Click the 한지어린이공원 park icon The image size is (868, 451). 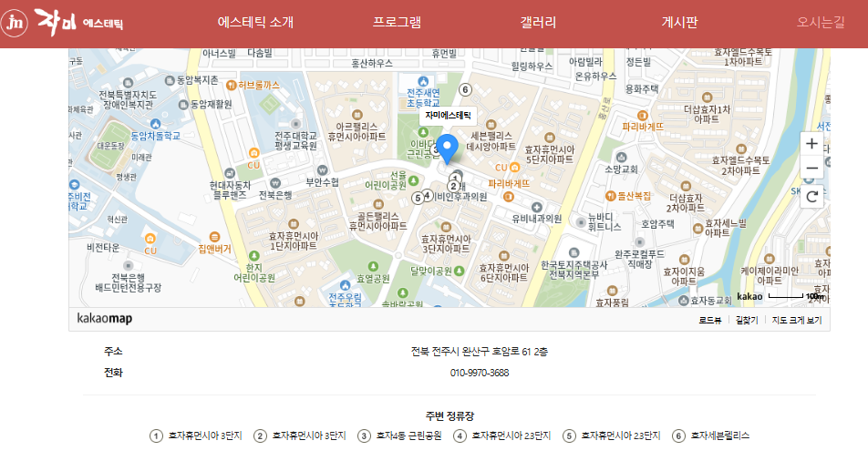(x=254, y=256)
